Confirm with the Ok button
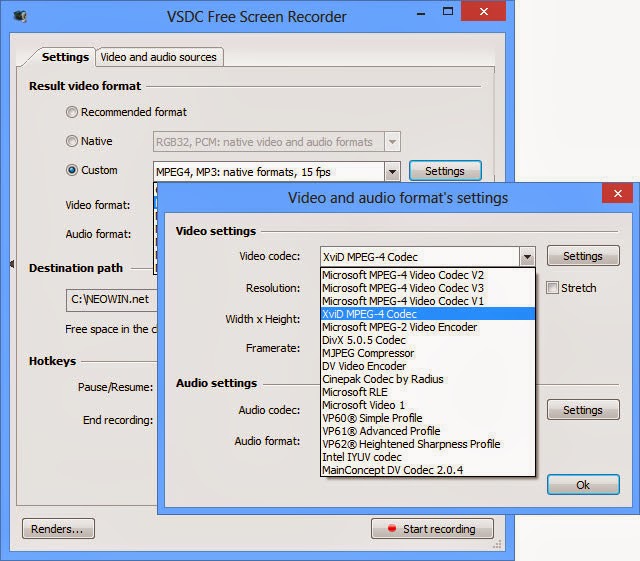Viewport: 640px width, 561px height. coord(583,485)
